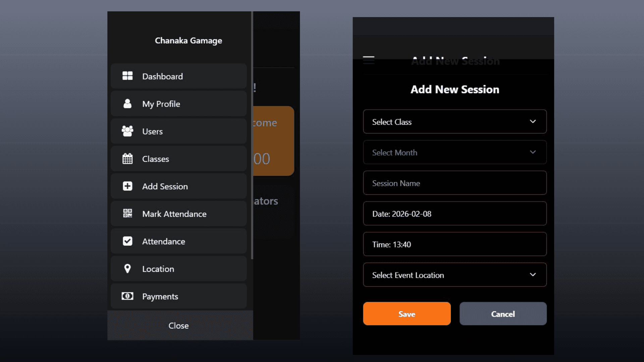This screenshot has width=644, height=362.
Task: Click the Add Session plus icon
Action: [127, 186]
